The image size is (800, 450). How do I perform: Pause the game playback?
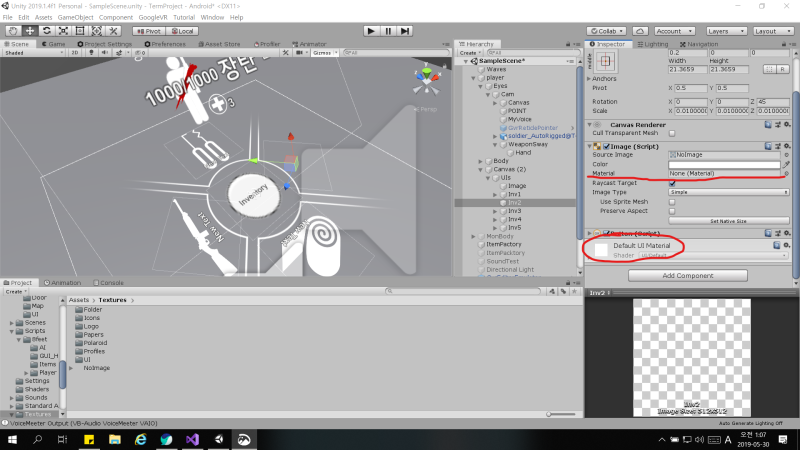[x=388, y=31]
